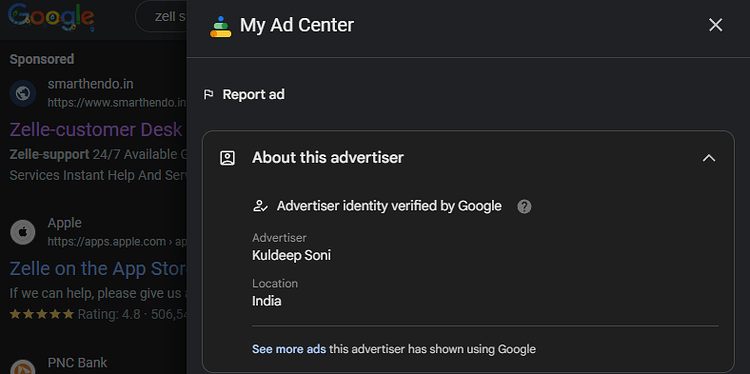The width and height of the screenshot is (750, 374).
Task: Click the smarthendo.in site URL
Action: (x=117, y=102)
